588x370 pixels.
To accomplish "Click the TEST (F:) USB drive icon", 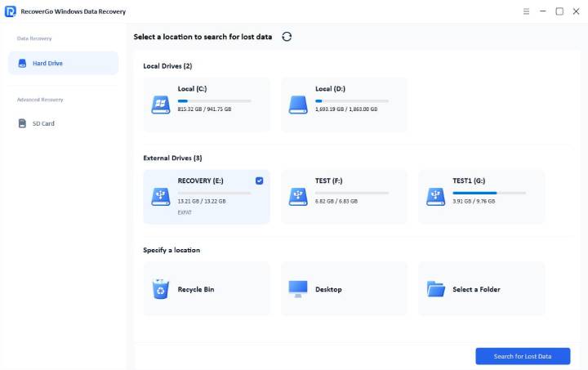I will 297,196.
